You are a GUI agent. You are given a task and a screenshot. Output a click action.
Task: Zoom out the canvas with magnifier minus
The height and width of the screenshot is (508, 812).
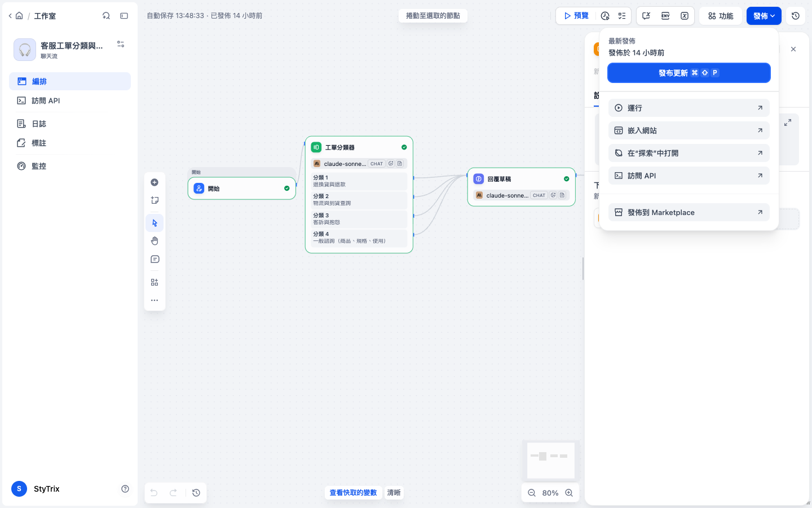[531, 493]
